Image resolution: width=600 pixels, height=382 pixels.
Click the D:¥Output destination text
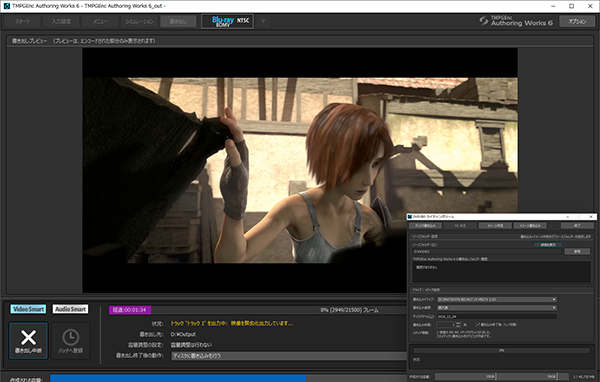(x=183, y=334)
